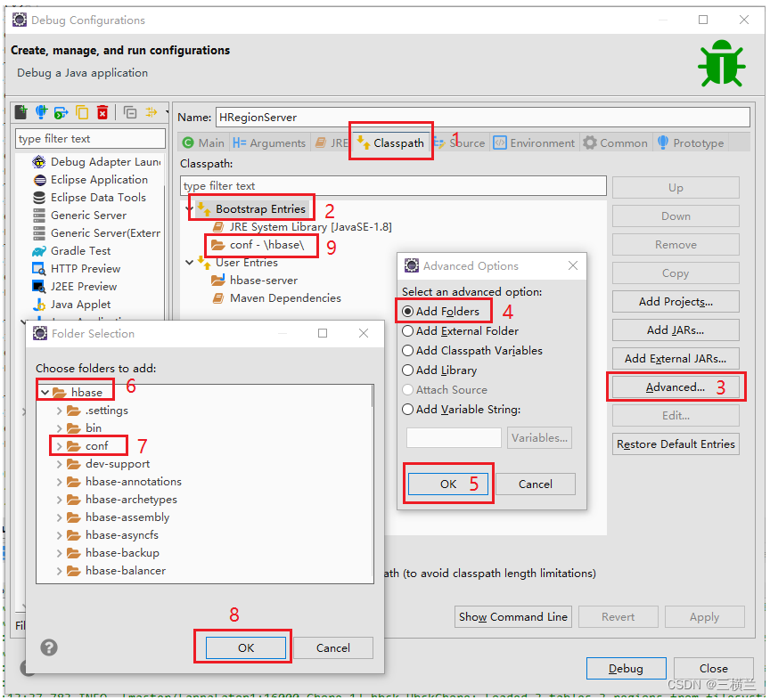Open the Common tab
The height and width of the screenshot is (700, 770).
[x=615, y=142]
